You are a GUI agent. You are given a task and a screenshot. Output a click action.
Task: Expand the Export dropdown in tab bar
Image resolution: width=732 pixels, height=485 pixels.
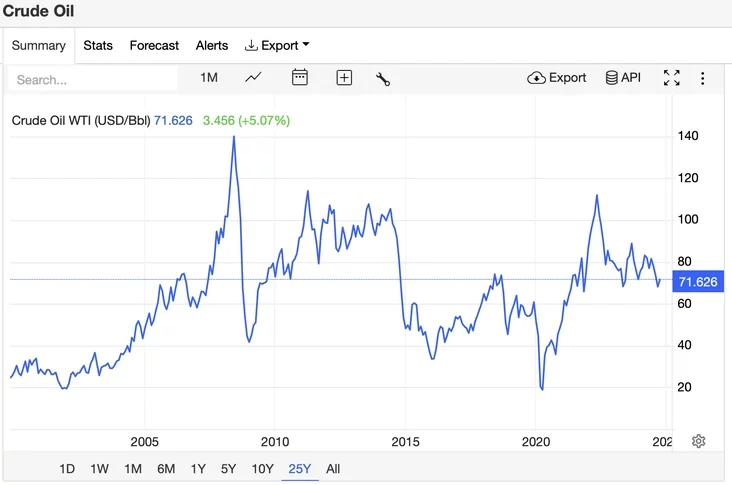click(x=277, y=45)
